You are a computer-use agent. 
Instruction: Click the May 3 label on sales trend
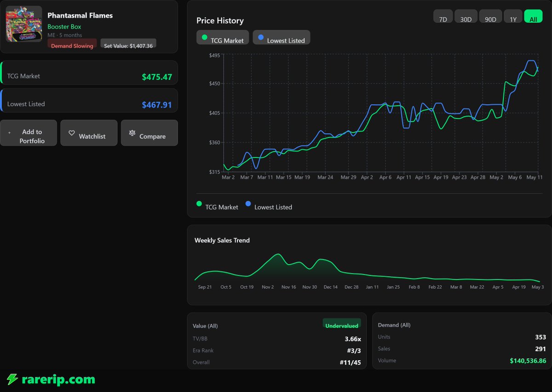[x=538, y=287]
